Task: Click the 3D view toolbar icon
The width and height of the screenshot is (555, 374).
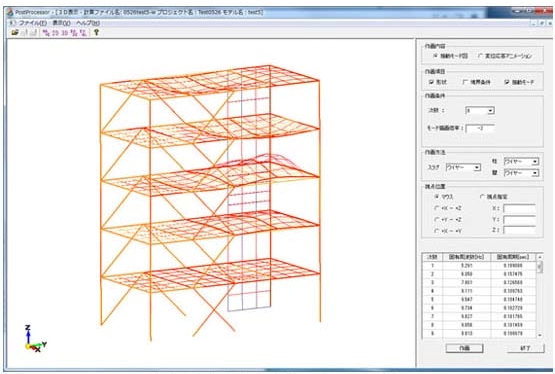Action: coord(64,33)
